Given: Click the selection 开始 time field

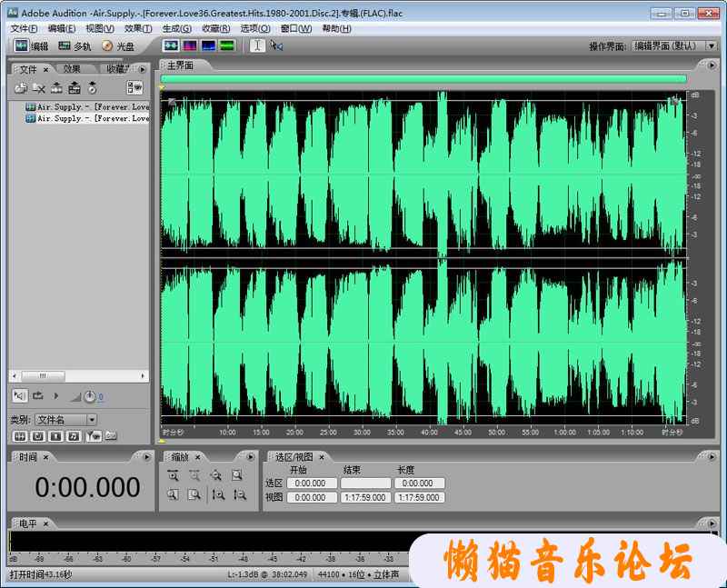Looking at the screenshot, I should [x=312, y=483].
